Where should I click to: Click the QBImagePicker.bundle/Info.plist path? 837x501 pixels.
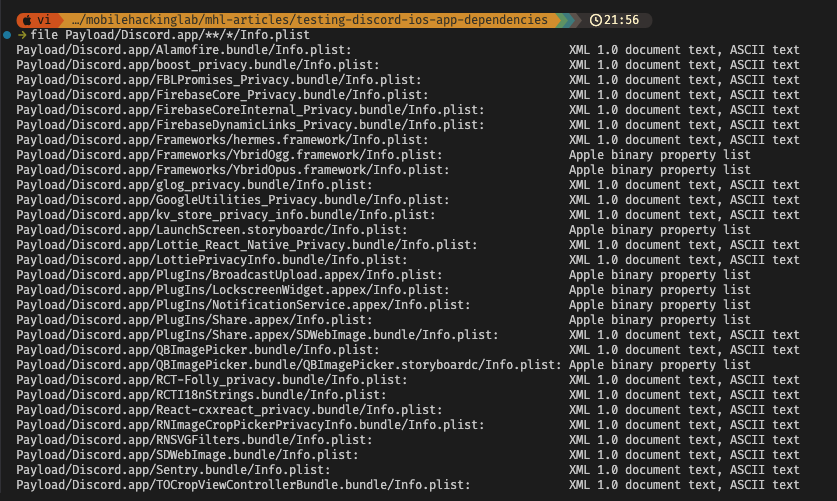pos(198,350)
